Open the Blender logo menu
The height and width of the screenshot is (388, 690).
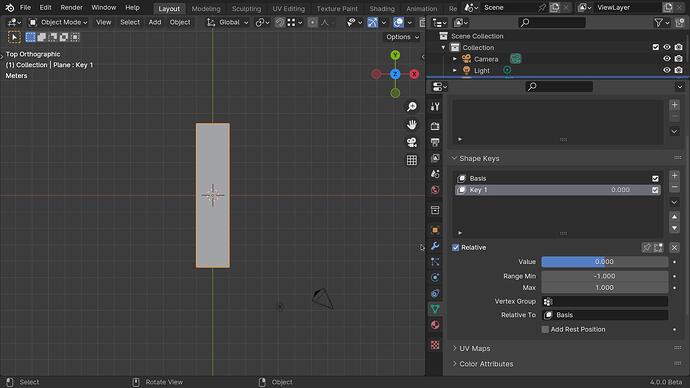point(10,7)
